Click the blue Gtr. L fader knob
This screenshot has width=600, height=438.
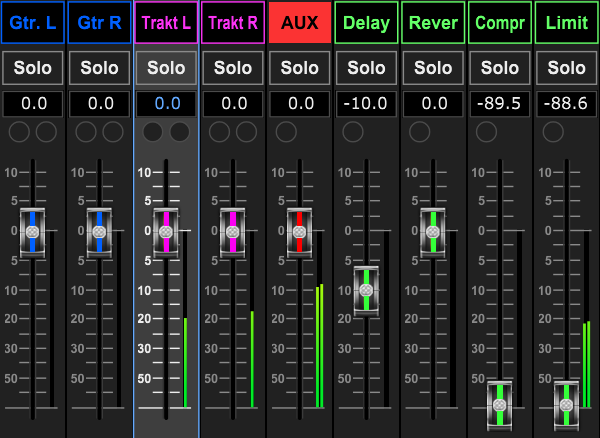[33, 232]
